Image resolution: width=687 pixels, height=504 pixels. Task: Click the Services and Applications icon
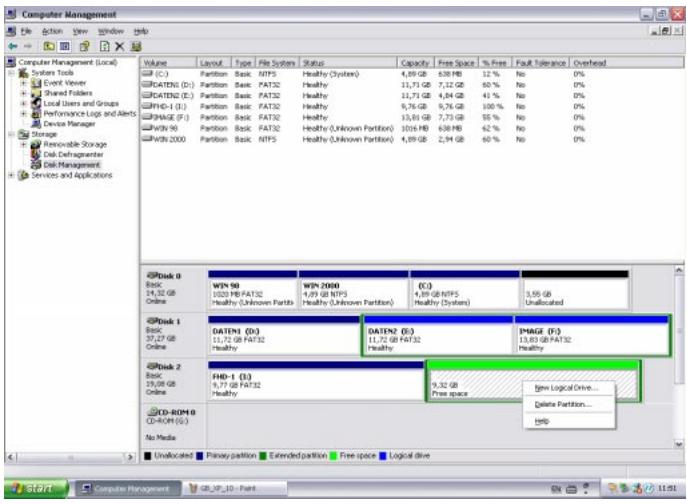24,175
